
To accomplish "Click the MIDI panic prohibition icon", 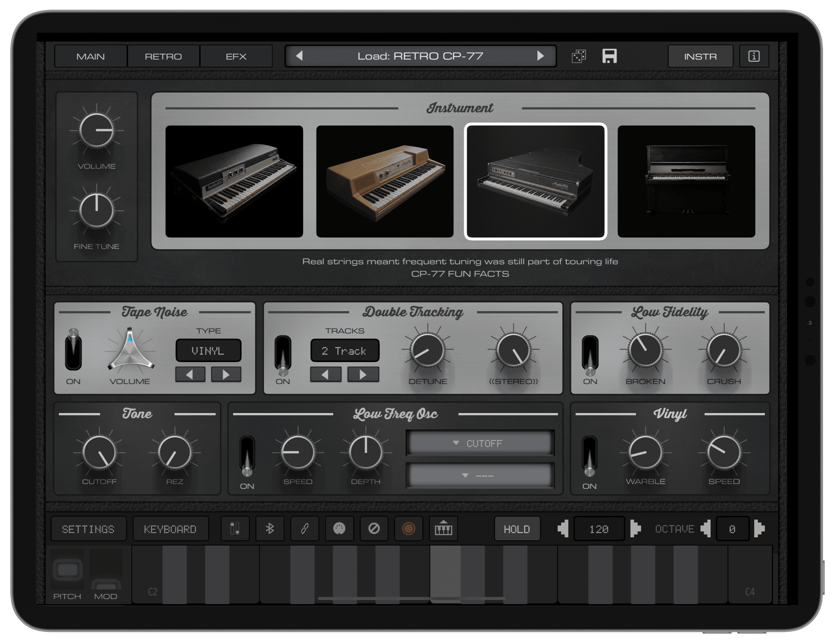I will (x=374, y=529).
